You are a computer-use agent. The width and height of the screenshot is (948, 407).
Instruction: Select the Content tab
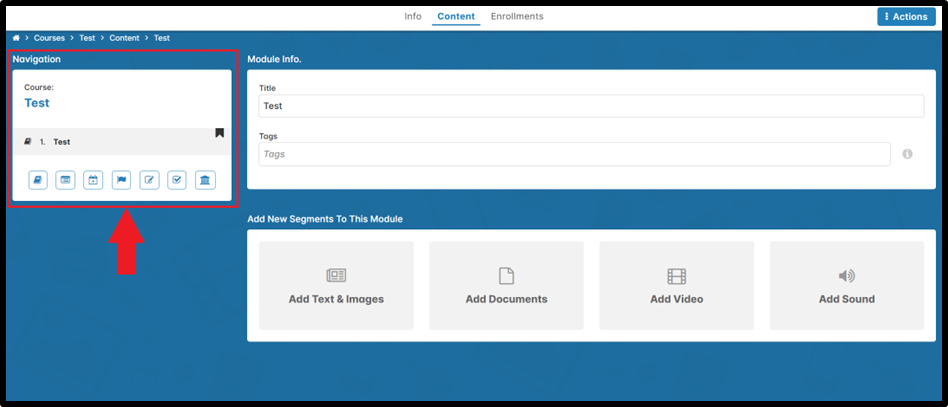point(456,16)
